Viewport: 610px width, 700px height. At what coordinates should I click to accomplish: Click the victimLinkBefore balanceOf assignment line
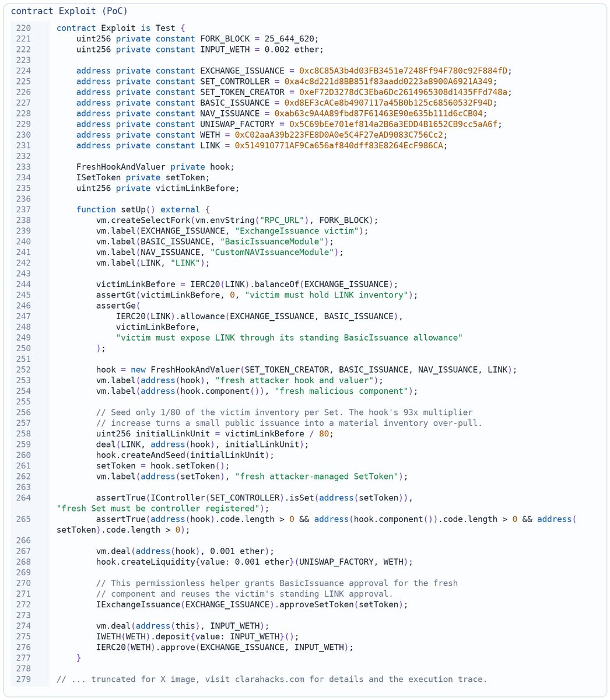coord(247,284)
